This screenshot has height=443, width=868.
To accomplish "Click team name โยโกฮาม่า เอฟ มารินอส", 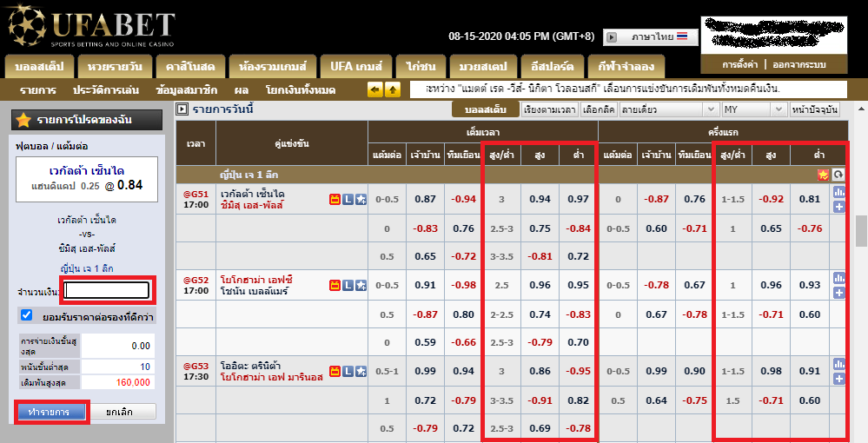I will pos(271,377).
